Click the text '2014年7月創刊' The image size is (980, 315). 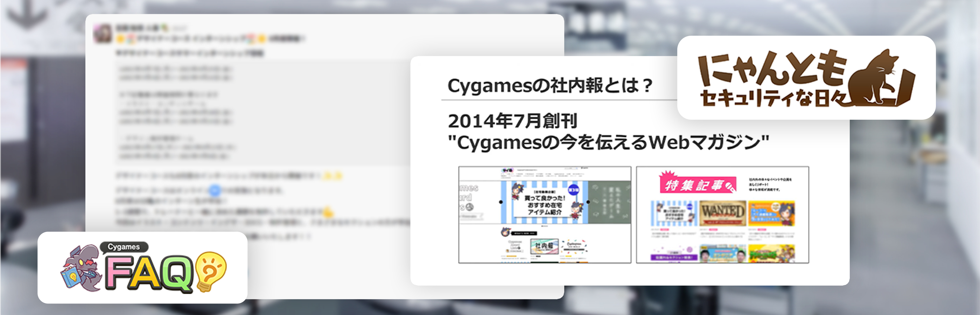tap(512, 121)
